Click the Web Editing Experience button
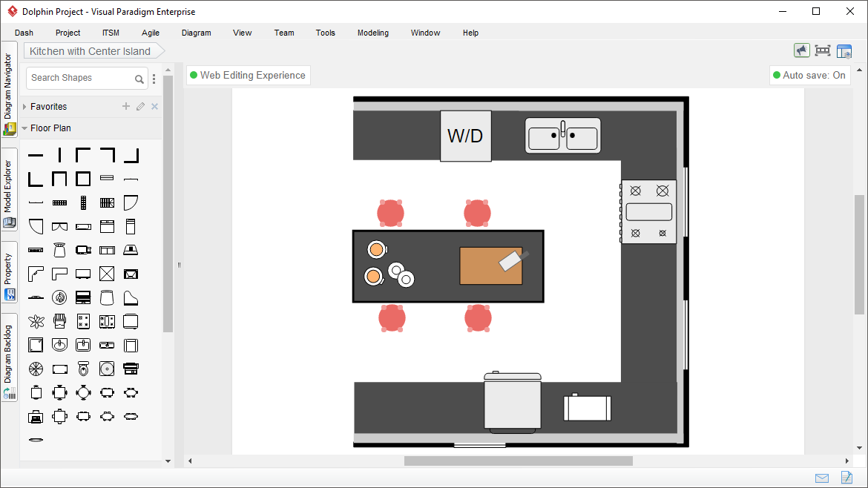The height and width of the screenshot is (488, 868). pos(248,75)
